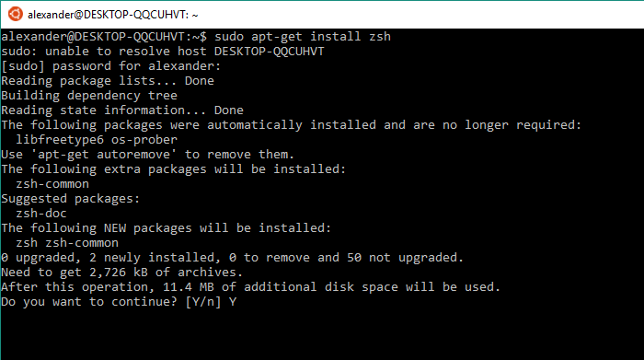Click the 'Building dependency tree' line
This screenshot has width=644, height=360.
pos(89,96)
